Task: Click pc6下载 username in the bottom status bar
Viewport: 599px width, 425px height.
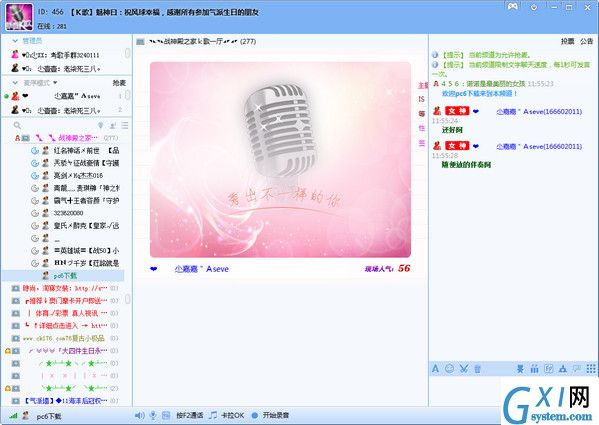Action: point(49,416)
